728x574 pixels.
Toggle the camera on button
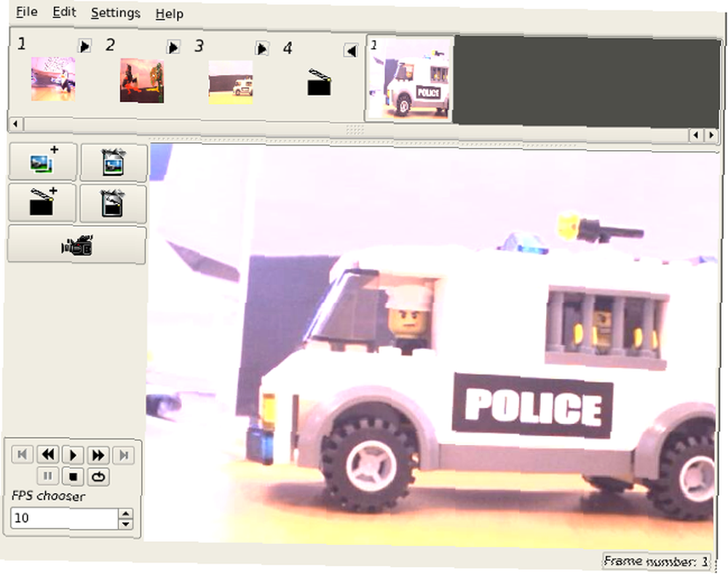[77, 245]
